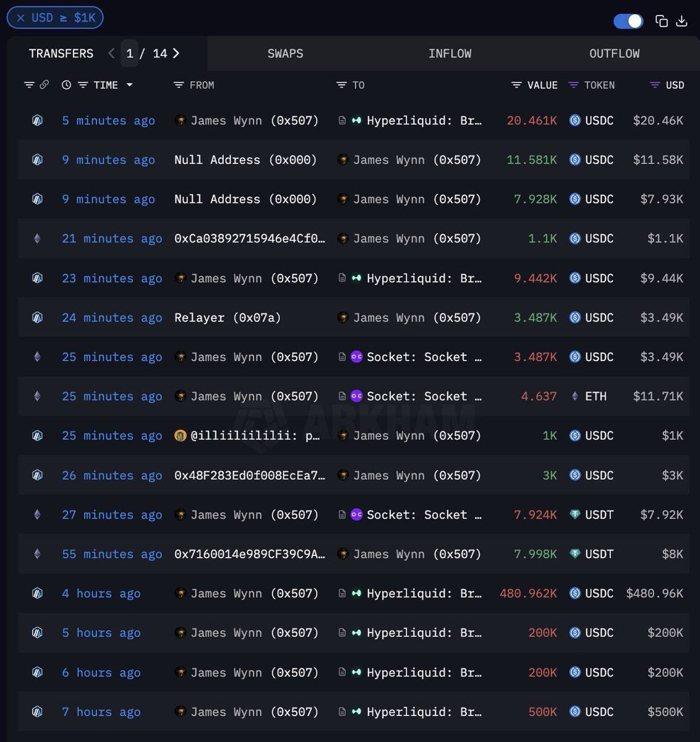Image resolution: width=700 pixels, height=742 pixels.
Task: Select USD amount $9.44K
Action: click(x=662, y=278)
